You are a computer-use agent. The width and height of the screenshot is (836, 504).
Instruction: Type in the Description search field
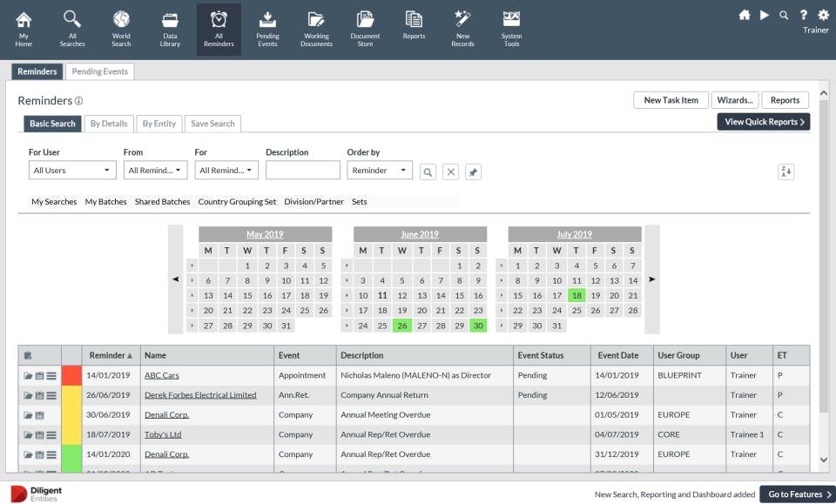pyautogui.click(x=302, y=171)
